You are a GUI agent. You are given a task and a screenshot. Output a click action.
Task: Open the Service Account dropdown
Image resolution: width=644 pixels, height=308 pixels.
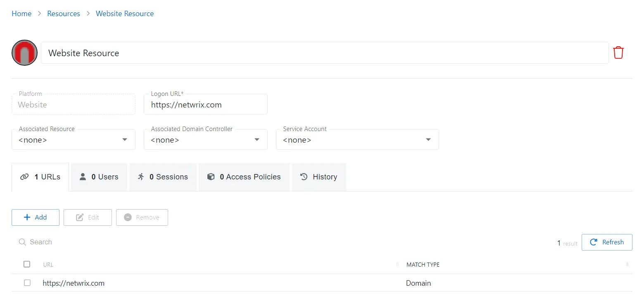357,140
